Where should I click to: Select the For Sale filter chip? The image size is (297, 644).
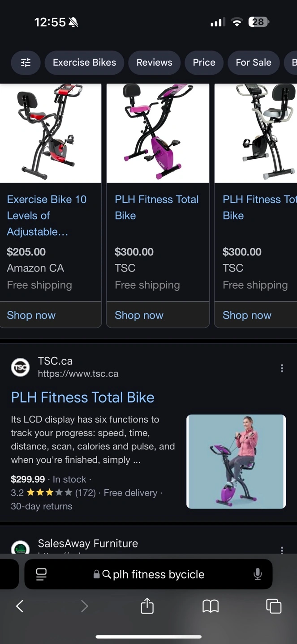click(x=253, y=63)
